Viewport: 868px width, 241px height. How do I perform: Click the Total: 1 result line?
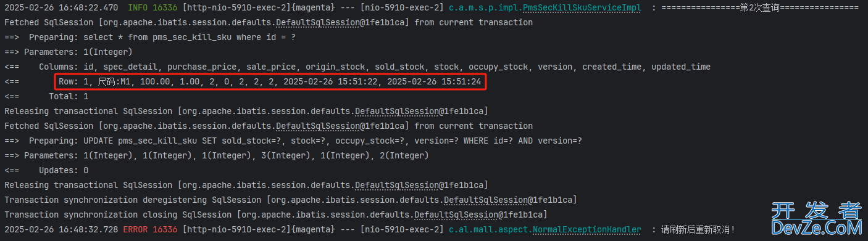point(46,96)
